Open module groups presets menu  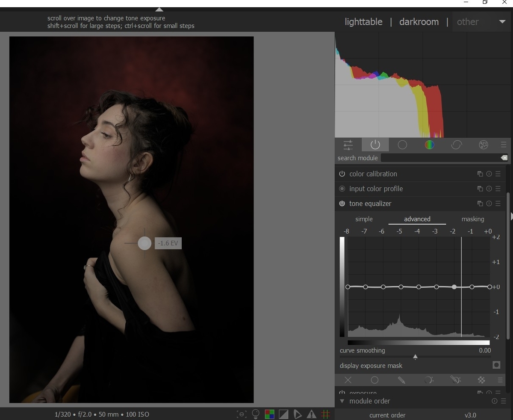point(503,145)
